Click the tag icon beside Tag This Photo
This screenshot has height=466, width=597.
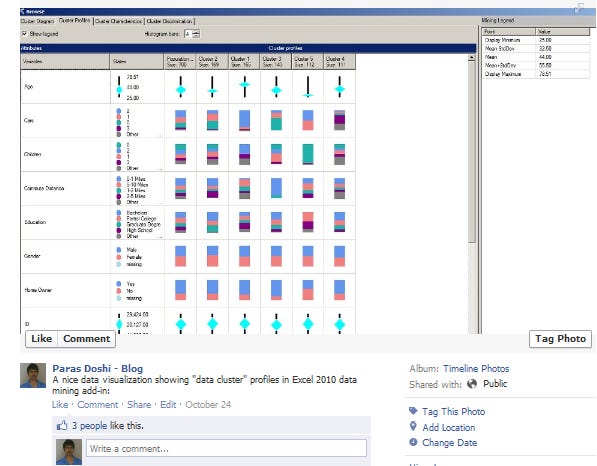pyautogui.click(x=413, y=411)
